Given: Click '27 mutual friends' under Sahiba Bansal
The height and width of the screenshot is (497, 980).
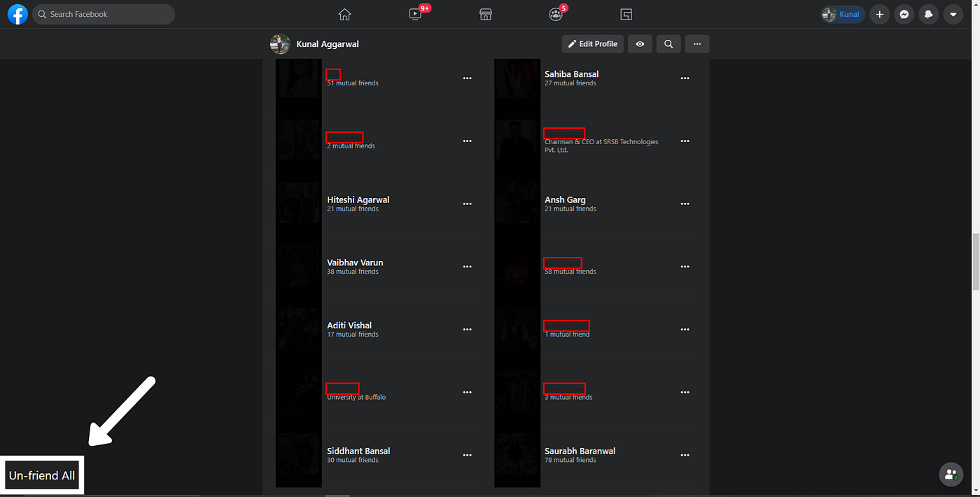Looking at the screenshot, I should [x=570, y=83].
